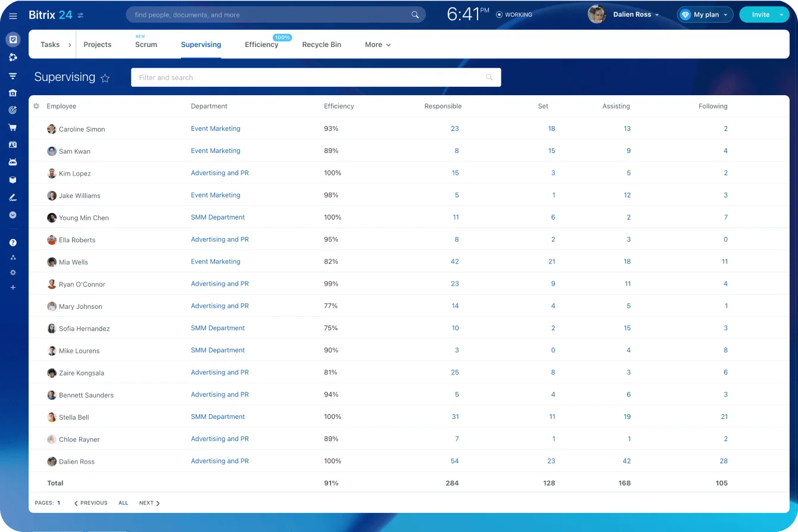Open Caroline Simon's Event Marketing department link
This screenshot has height=532, width=798.
pos(216,129)
